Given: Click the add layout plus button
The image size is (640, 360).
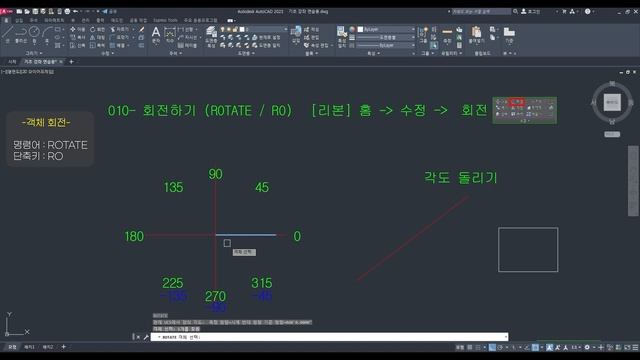Looking at the screenshot, I should (64, 347).
